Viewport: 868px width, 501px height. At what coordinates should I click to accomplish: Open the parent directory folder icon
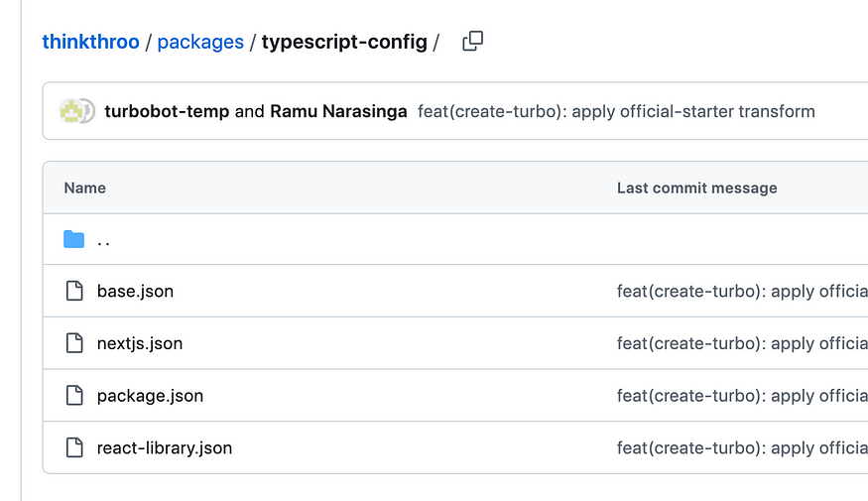73,239
